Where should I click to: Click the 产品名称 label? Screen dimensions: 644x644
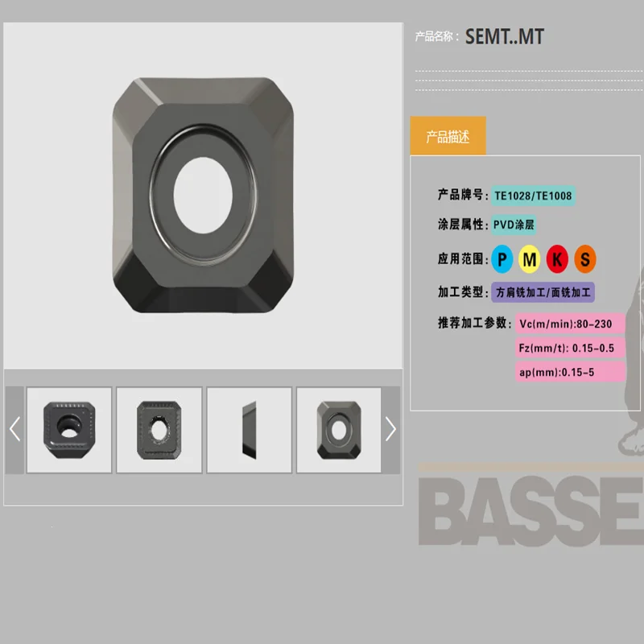[437, 36]
